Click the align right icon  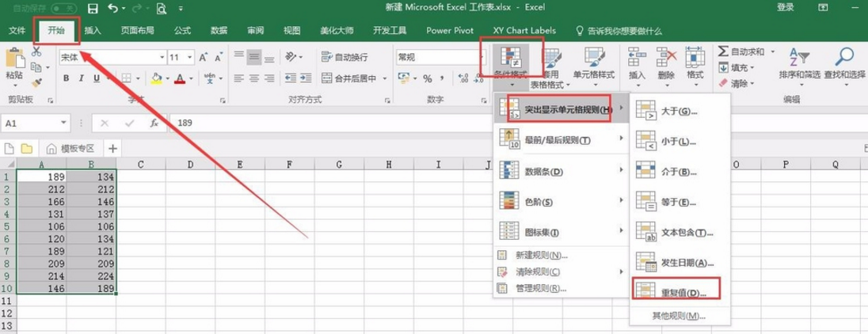(x=269, y=78)
